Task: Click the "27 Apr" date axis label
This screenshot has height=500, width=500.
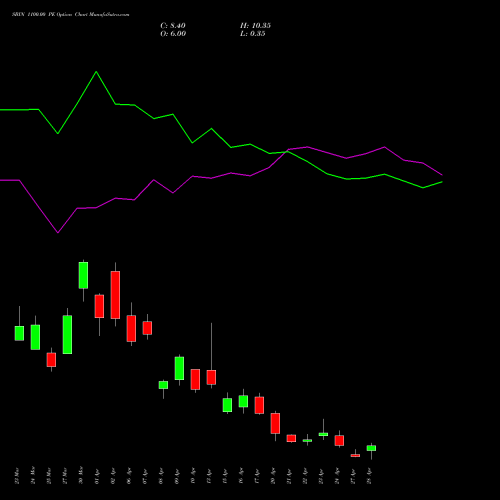Action: click(x=353, y=476)
